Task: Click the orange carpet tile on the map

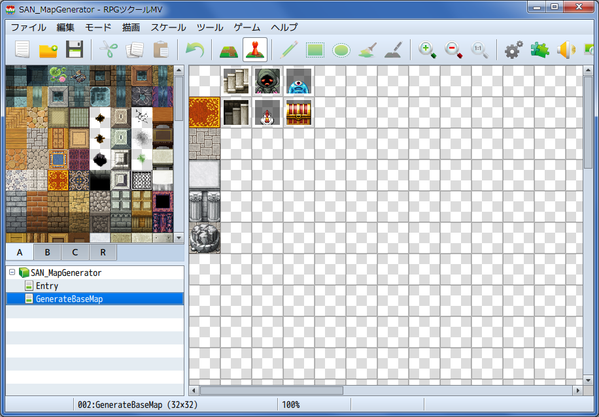Action: pos(205,112)
